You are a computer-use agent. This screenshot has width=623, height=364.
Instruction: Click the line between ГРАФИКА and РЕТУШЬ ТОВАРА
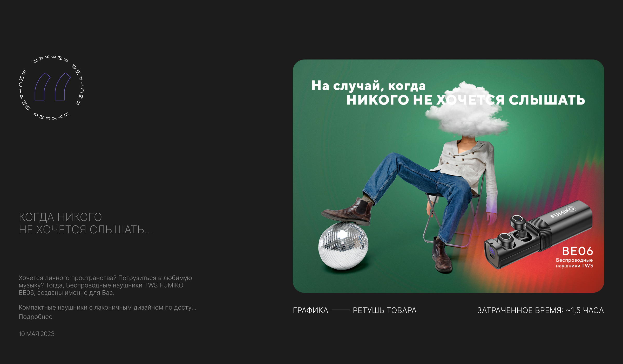[341, 310]
